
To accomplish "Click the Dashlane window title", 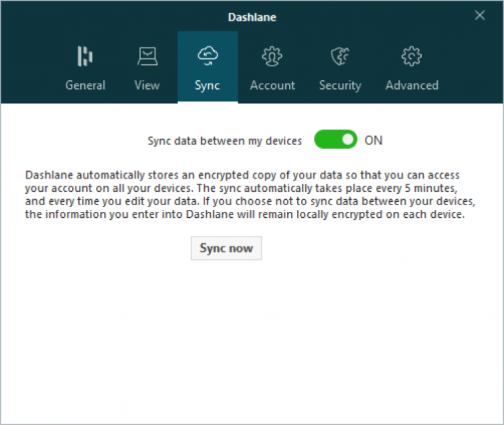I will click(252, 17).
